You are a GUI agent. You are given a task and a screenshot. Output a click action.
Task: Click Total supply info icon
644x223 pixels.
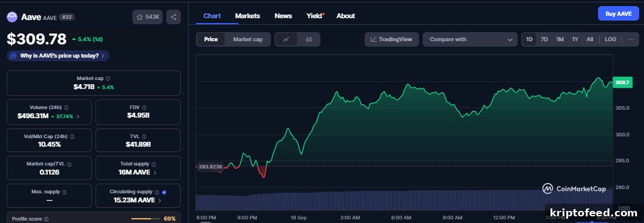click(x=154, y=164)
